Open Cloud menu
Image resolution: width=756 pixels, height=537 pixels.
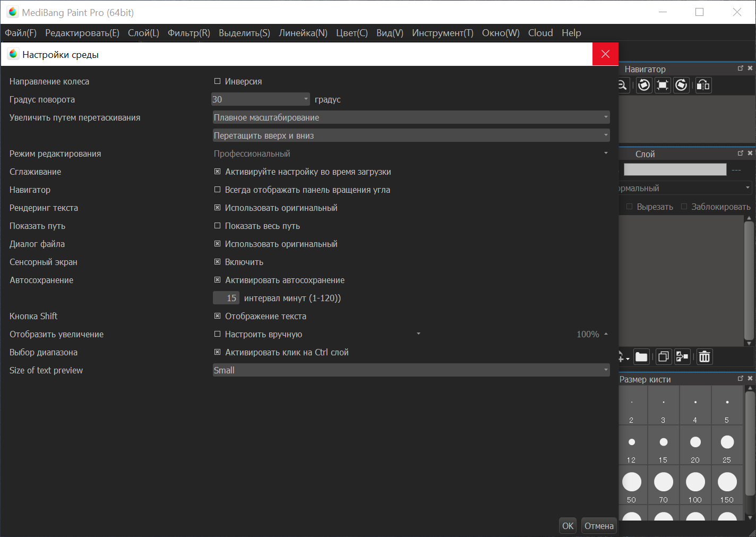(x=540, y=33)
